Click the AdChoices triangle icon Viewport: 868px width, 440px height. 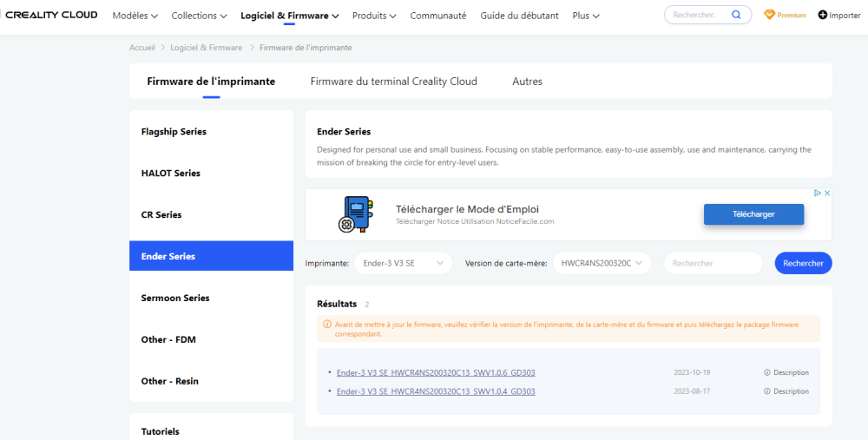coord(817,194)
